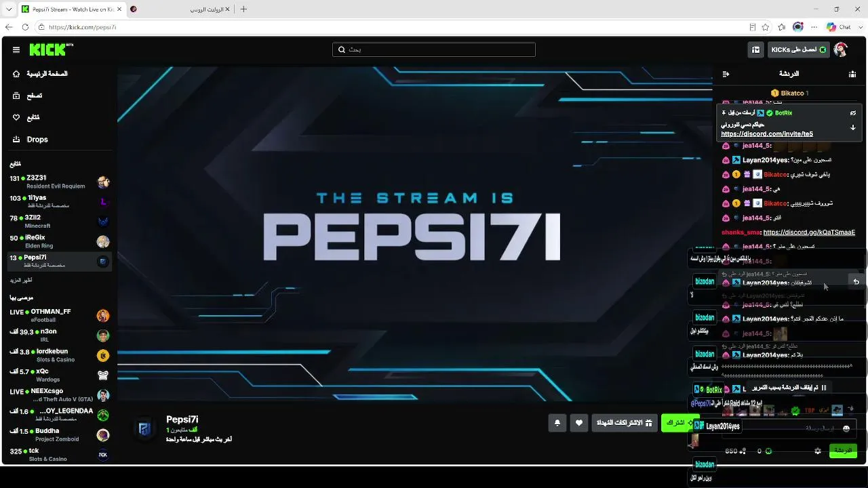Switch to the second browser tab

pyautogui.click(x=181, y=9)
